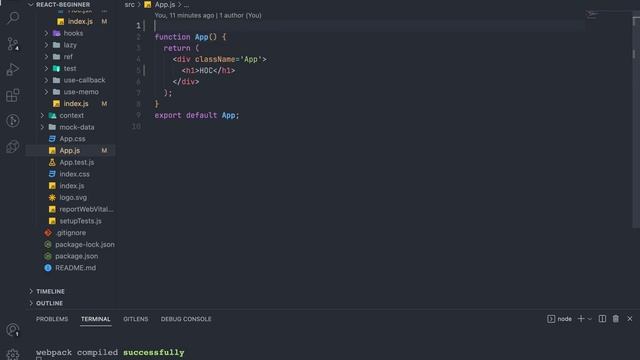Click the M status badge beside App.js
The width and height of the screenshot is (640, 360).
[104, 151]
